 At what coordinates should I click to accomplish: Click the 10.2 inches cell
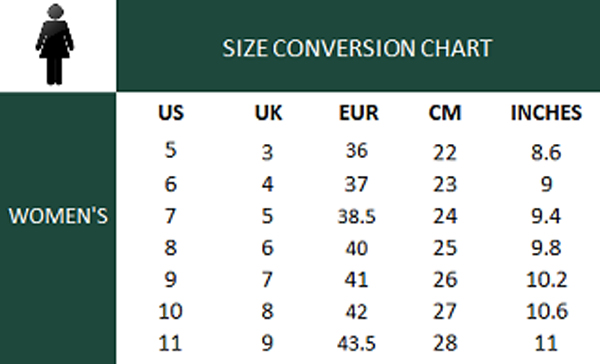coord(546,279)
